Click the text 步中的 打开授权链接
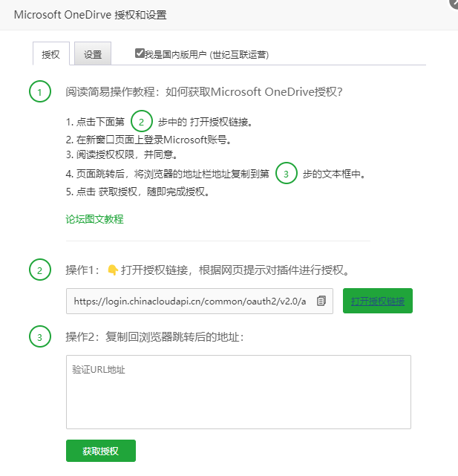The height and width of the screenshot is (476, 458). tap(205, 122)
